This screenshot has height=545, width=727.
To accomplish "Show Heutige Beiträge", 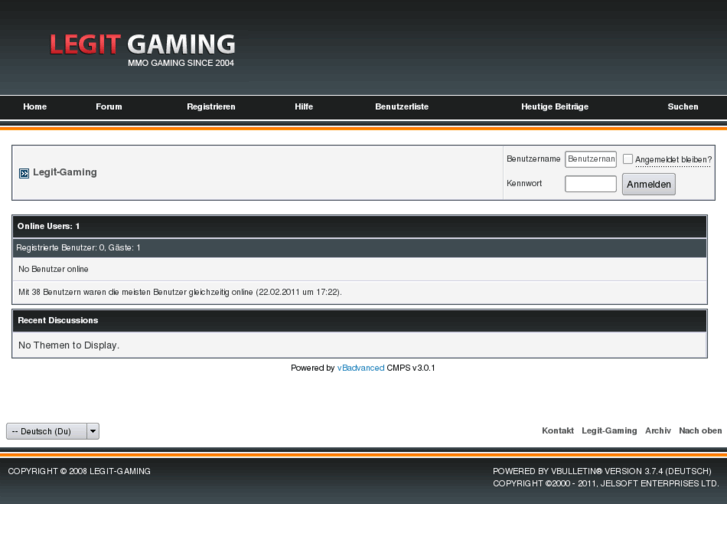I will click(x=555, y=107).
